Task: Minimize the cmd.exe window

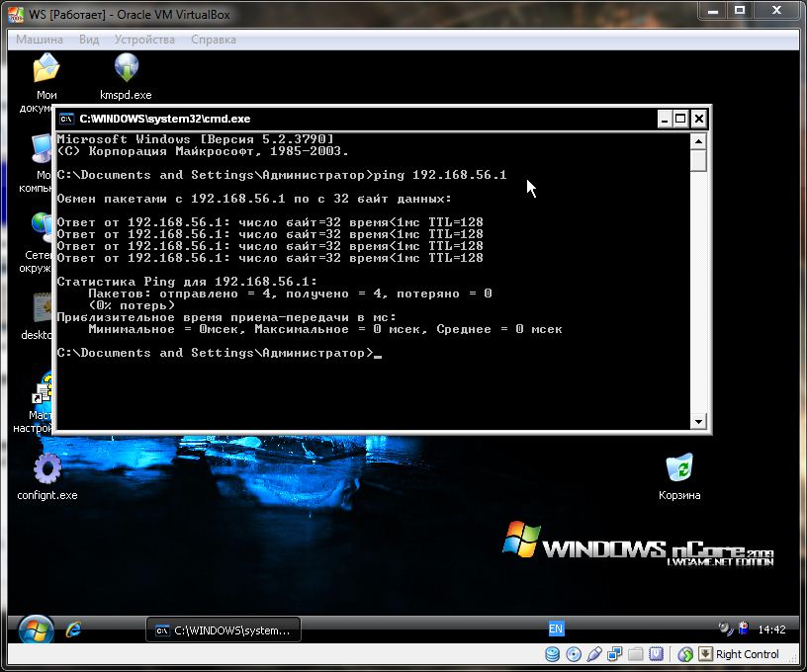Action: pos(665,120)
